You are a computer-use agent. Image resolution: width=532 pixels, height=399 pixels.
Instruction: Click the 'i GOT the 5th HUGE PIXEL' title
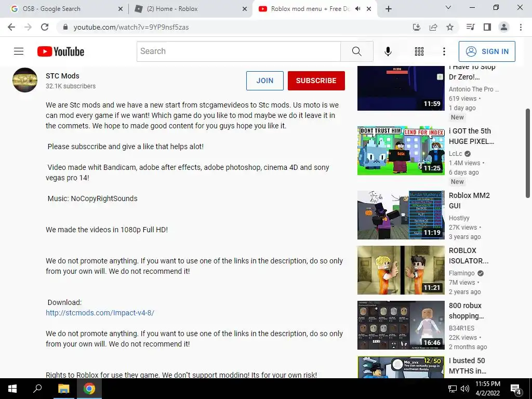click(471, 137)
